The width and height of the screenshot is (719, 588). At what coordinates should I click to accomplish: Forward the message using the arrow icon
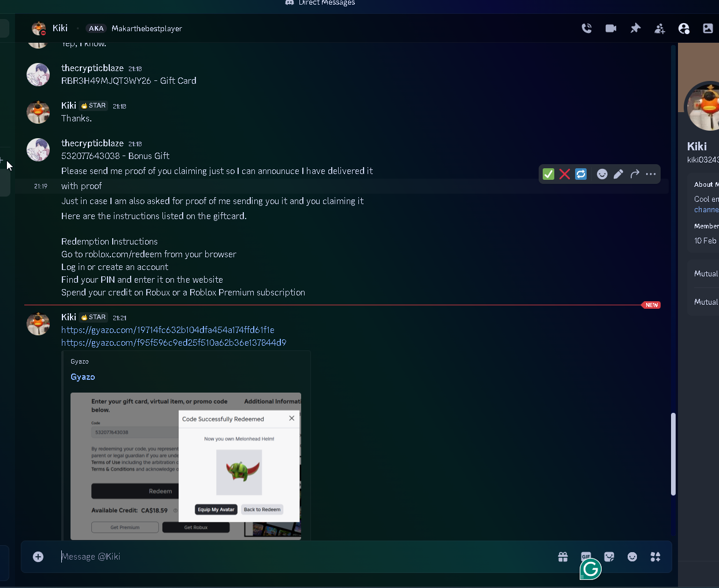(635, 174)
